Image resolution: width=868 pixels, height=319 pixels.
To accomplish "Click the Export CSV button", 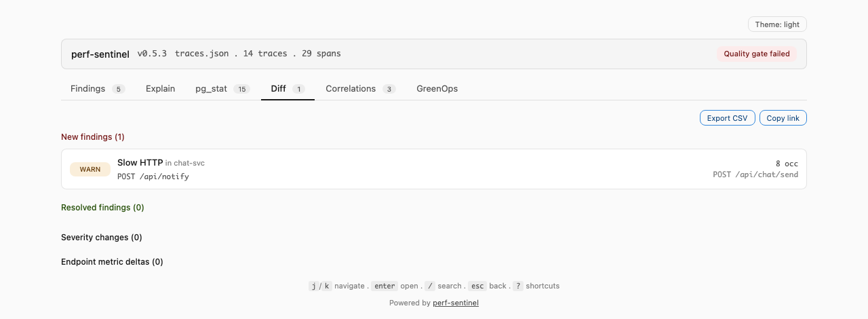I will pyautogui.click(x=727, y=118).
